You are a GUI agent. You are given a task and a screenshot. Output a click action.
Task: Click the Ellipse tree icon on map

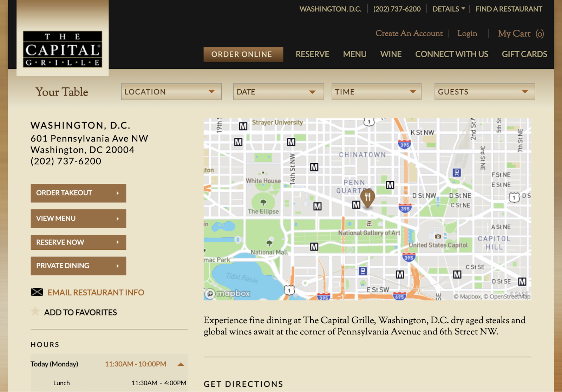click(x=263, y=202)
